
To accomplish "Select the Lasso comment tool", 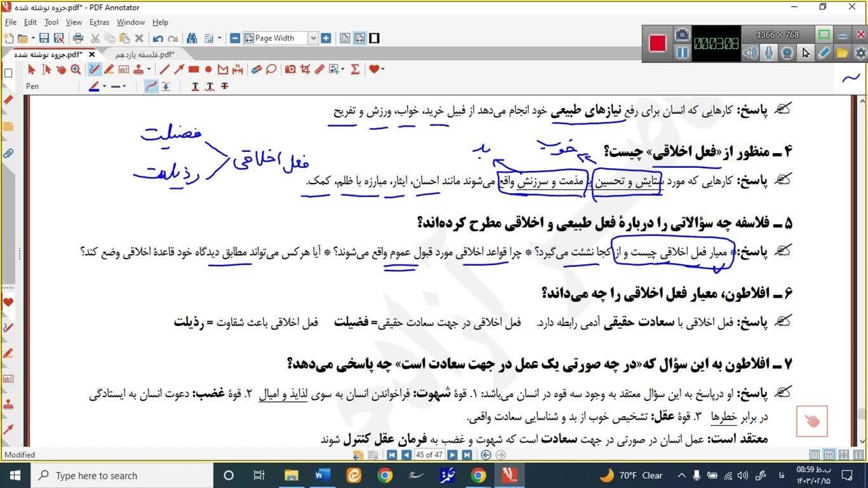I will coord(271,69).
